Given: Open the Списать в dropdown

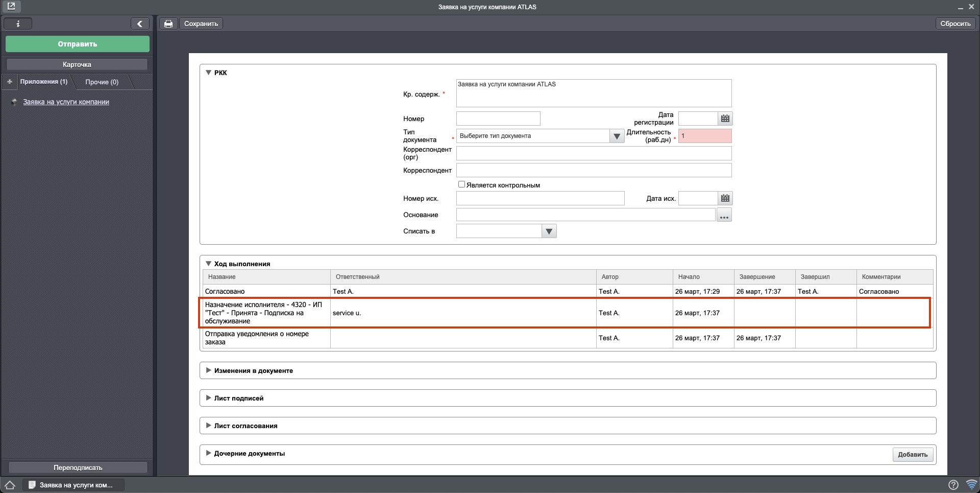Looking at the screenshot, I should [x=549, y=231].
